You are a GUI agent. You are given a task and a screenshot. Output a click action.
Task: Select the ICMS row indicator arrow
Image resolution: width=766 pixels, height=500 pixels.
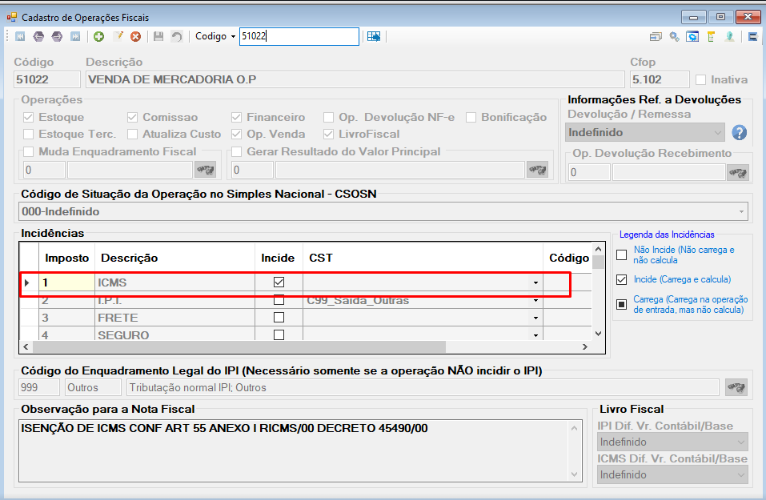[x=28, y=283]
